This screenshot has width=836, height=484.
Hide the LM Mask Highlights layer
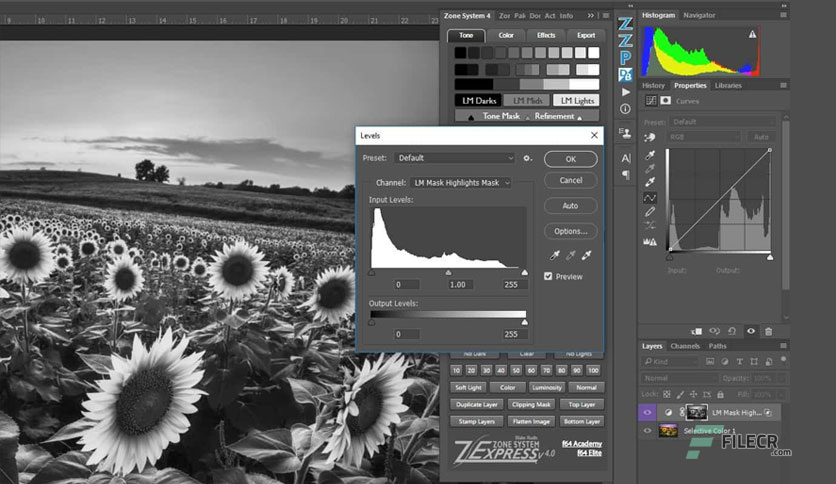647,412
